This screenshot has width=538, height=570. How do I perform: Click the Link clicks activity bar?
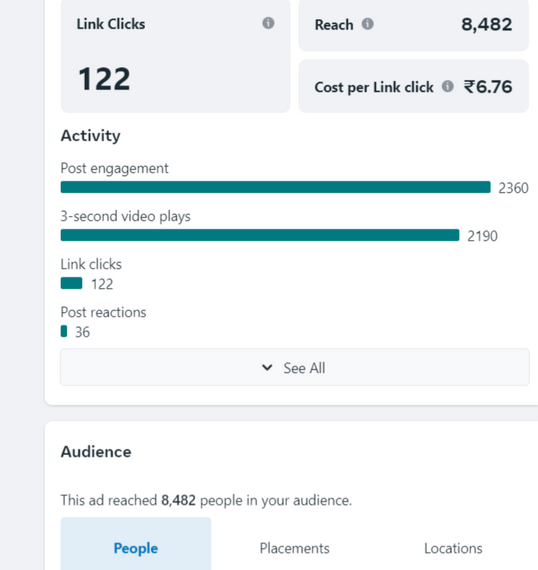point(71,283)
